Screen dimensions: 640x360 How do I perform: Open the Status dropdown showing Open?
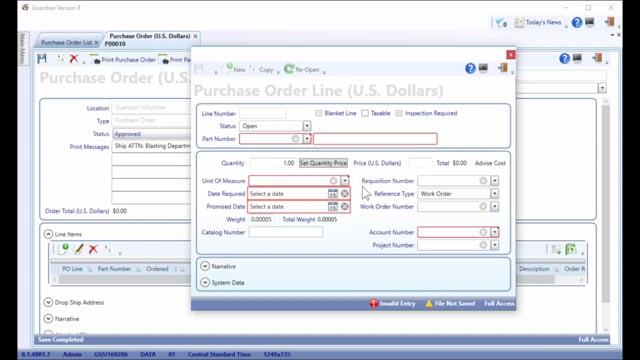pos(307,126)
